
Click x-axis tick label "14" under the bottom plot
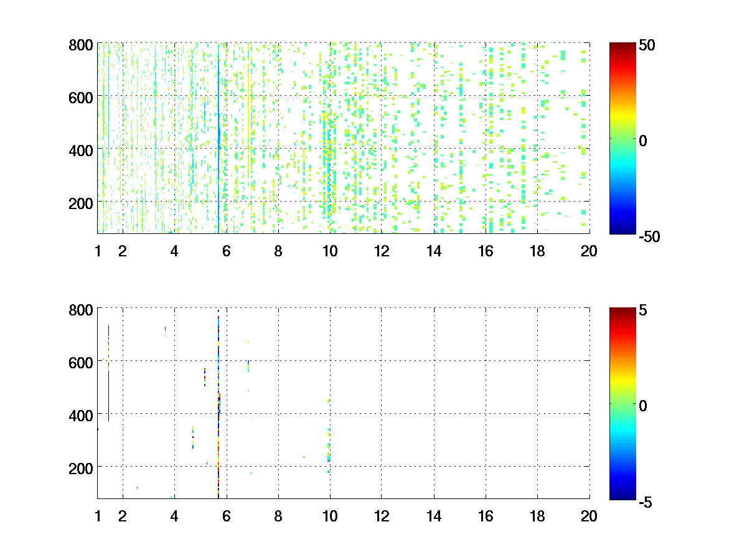pyautogui.click(x=433, y=516)
